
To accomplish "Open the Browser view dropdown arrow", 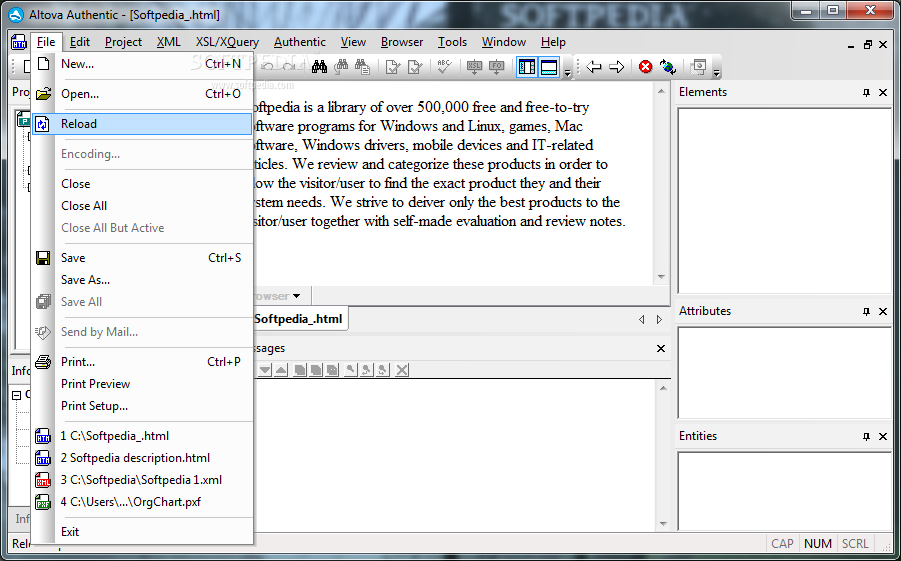I will (x=297, y=297).
